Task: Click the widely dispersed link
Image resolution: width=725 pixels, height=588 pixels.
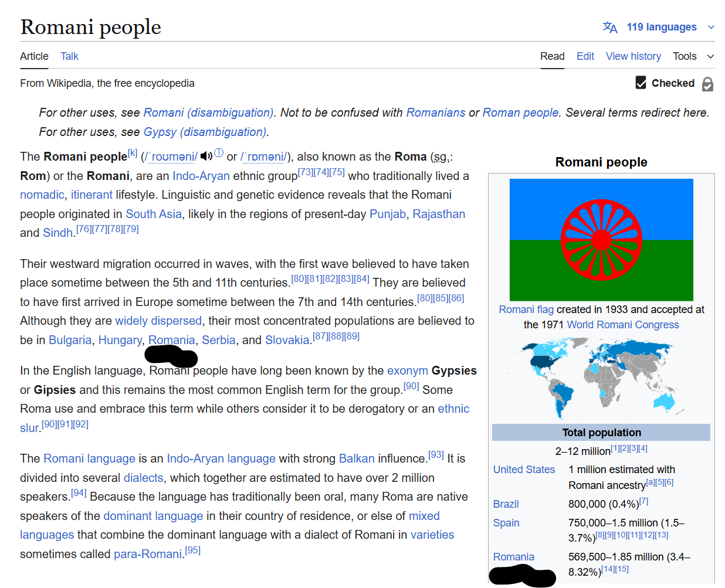Action: pos(158,321)
